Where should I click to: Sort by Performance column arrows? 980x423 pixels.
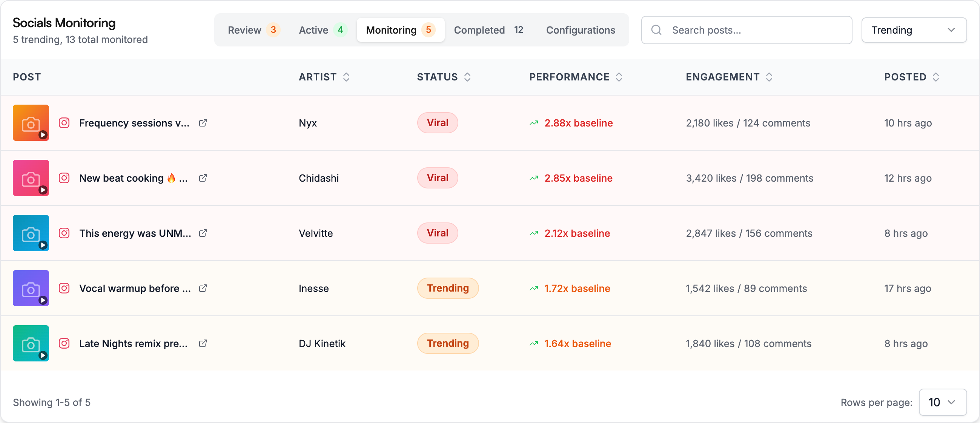pyautogui.click(x=619, y=77)
